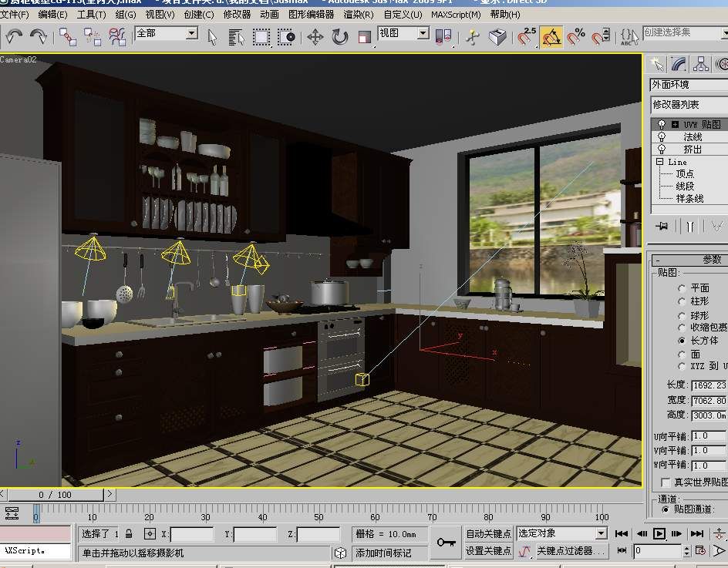Open the 修改器列表 dropdown
This screenshot has height=568, width=728.
pos(689,104)
